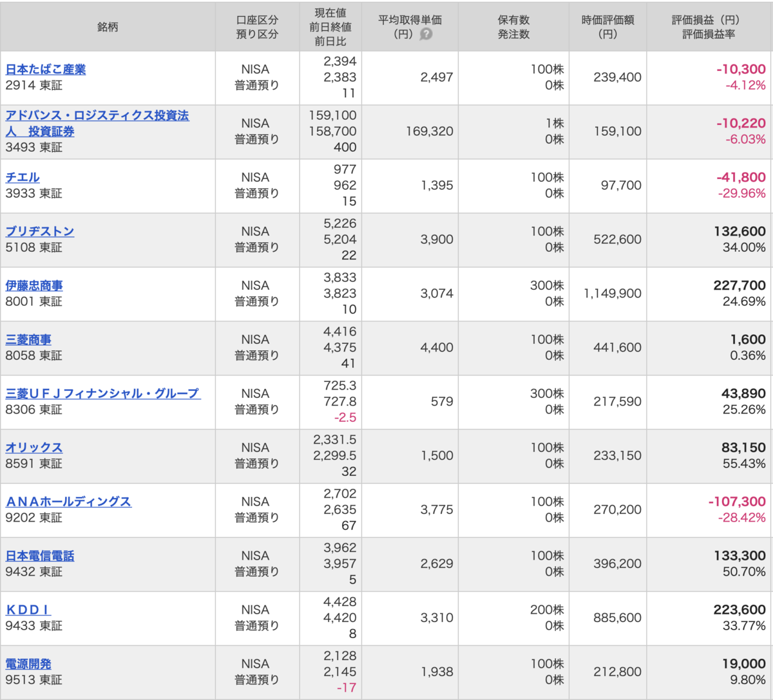Select code text 9513 東証
Viewport: 773px width, 700px height.
(34, 681)
